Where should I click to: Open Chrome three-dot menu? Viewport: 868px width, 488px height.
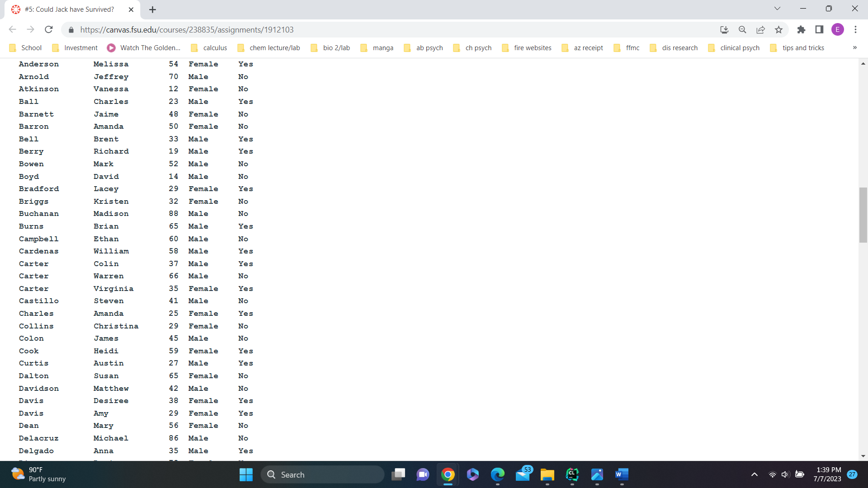pos(855,30)
